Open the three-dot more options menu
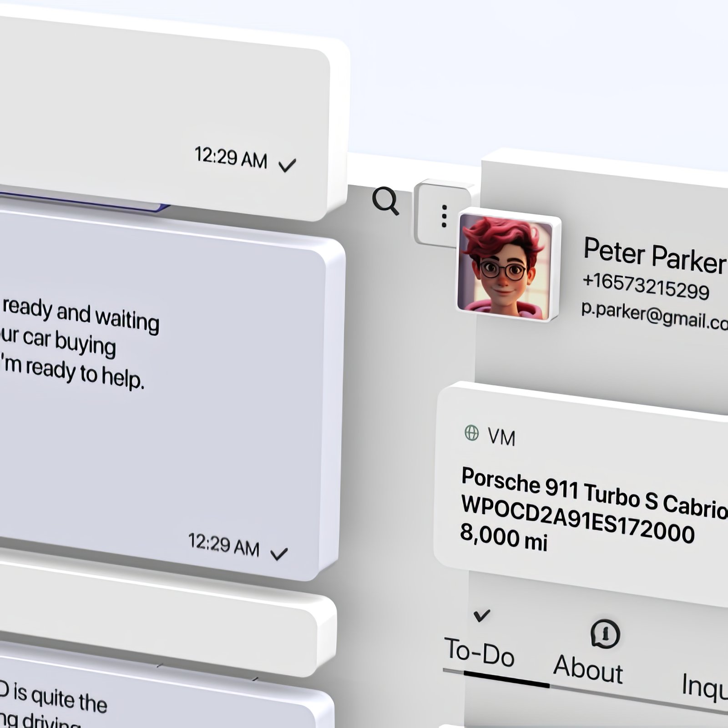Screen dimensions: 728x728 (x=444, y=216)
